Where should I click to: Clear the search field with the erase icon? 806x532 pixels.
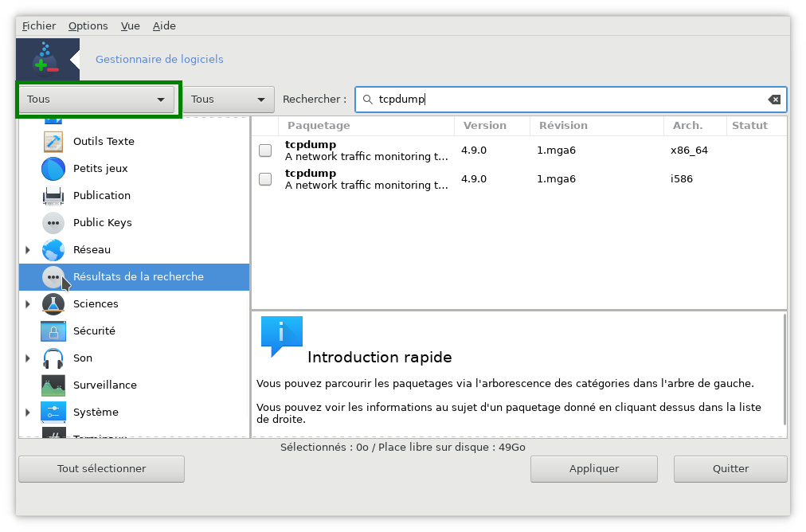click(773, 100)
